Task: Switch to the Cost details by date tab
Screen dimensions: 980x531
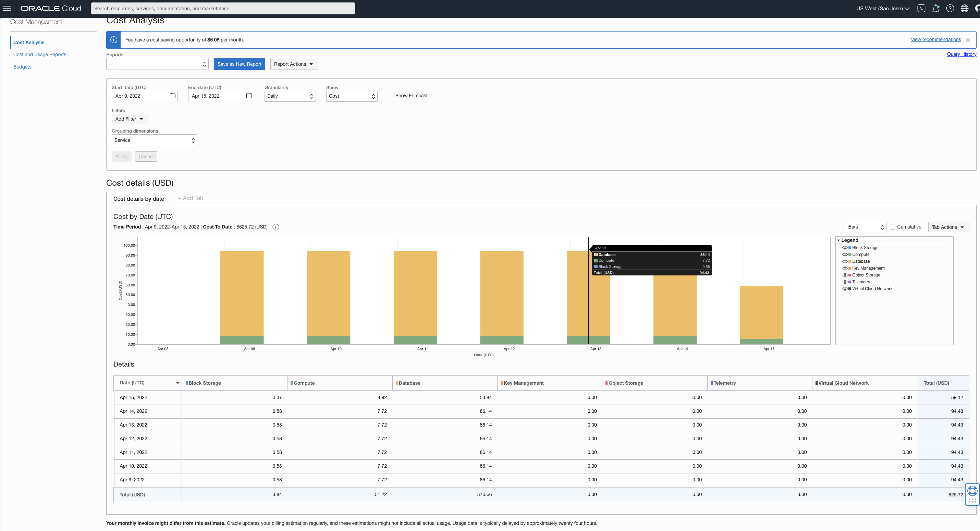Action: point(138,199)
